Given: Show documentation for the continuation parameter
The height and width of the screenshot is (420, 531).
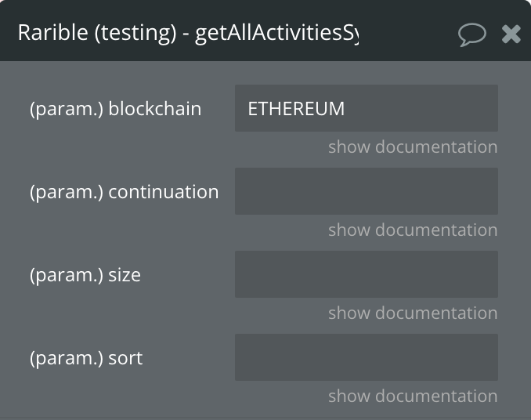Looking at the screenshot, I should click(x=413, y=230).
